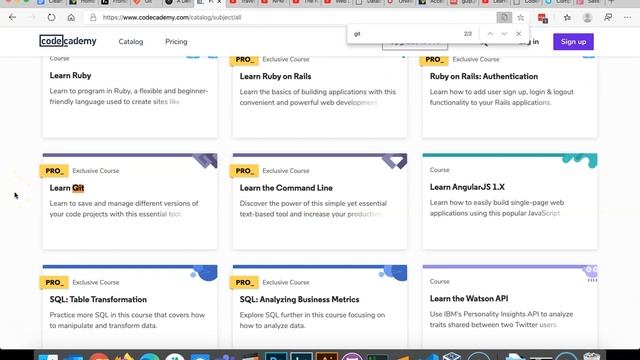Open the Catalog menu

pos(131,42)
